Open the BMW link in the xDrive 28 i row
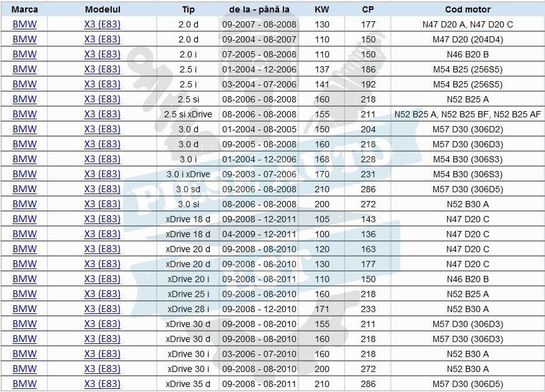The width and height of the screenshot is (545, 392). [24, 309]
